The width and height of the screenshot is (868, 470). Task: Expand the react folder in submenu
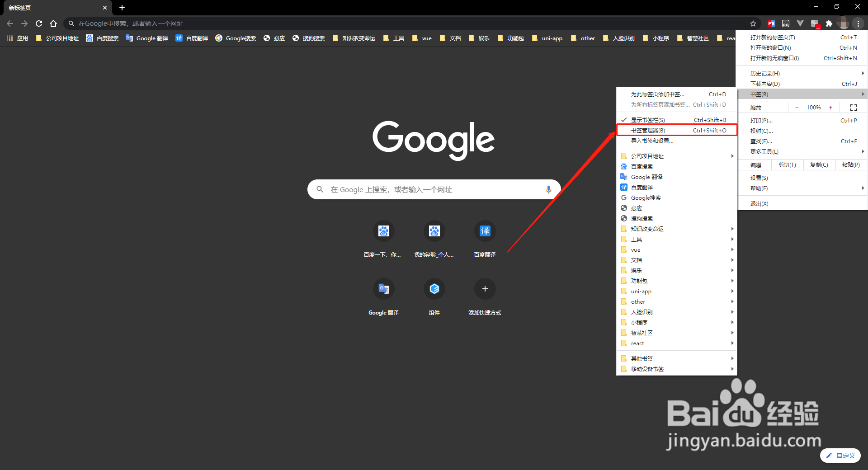point(677,343)
